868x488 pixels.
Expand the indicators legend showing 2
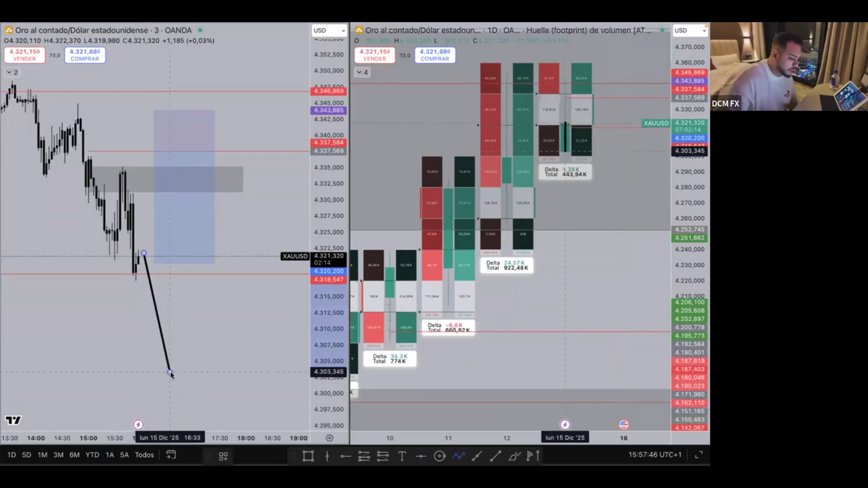click(12, 72)
